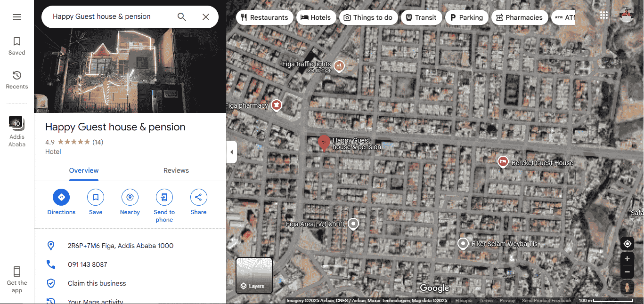Image resolution: width=644 pixels, height=304 pixels.
Task: Click the Figa pharmacy map pin
Action: point(276,105)
